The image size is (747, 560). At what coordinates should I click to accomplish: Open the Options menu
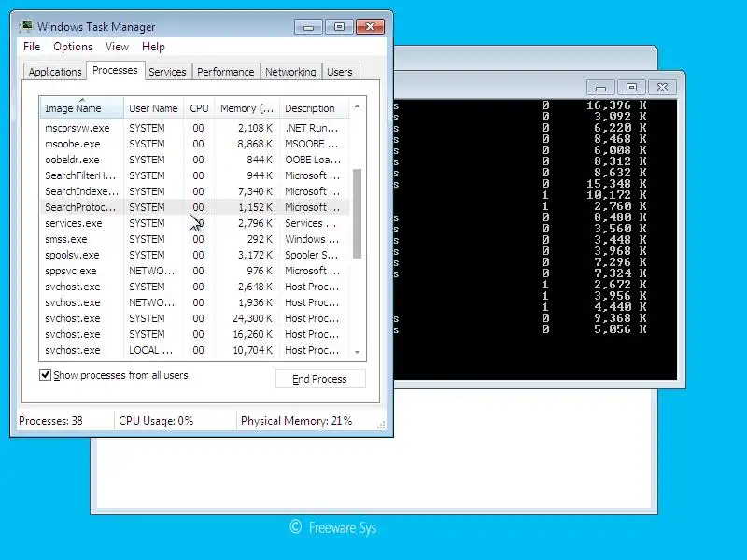73,47
